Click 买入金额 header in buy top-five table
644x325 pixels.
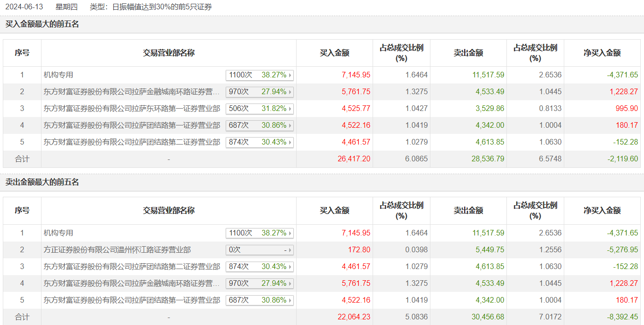pyautogui.click(x=334, y=53)
